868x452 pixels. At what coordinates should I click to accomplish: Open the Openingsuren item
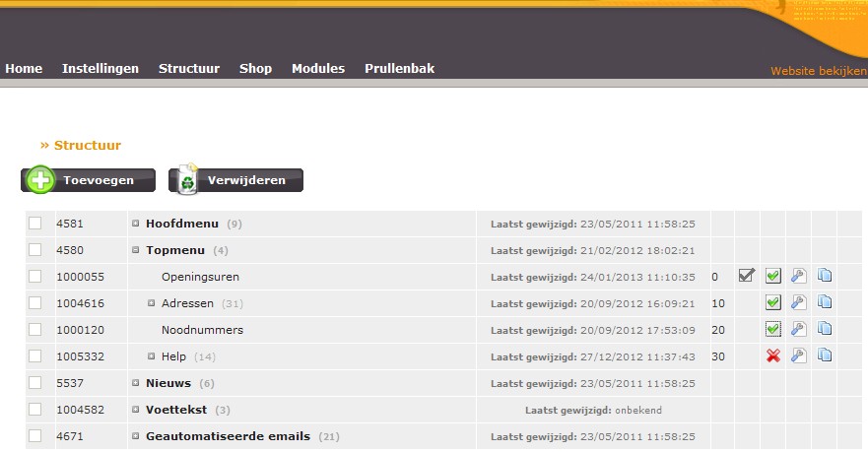point(200,277)
